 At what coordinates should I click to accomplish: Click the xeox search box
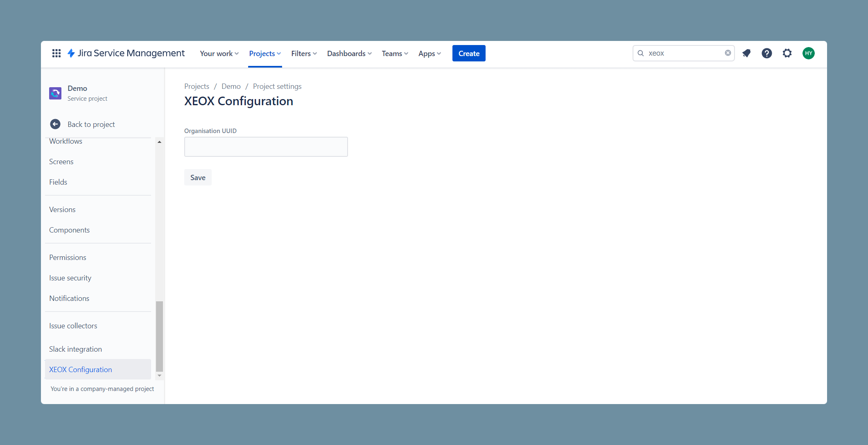point(684,53)
